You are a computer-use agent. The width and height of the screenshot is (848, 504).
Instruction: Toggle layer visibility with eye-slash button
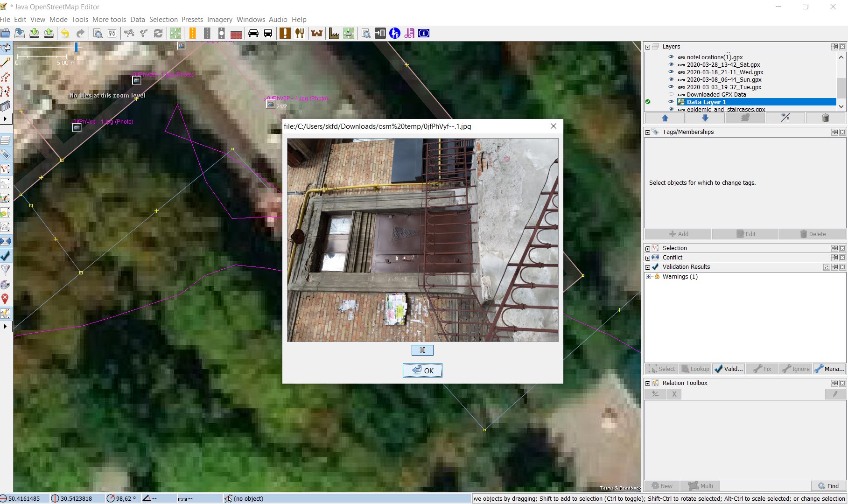(785, 118)
